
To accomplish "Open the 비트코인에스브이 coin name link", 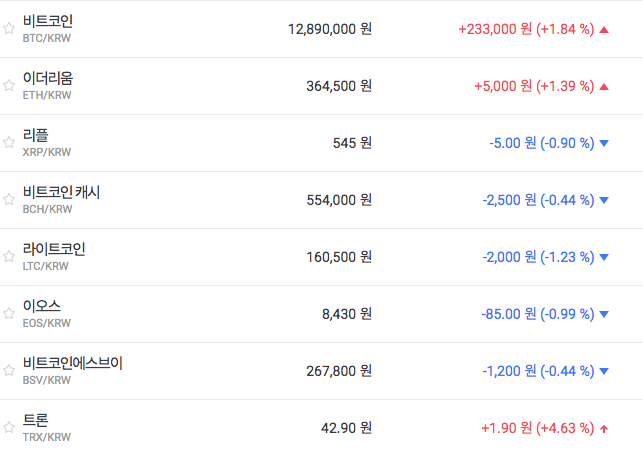I will (73, 363).
